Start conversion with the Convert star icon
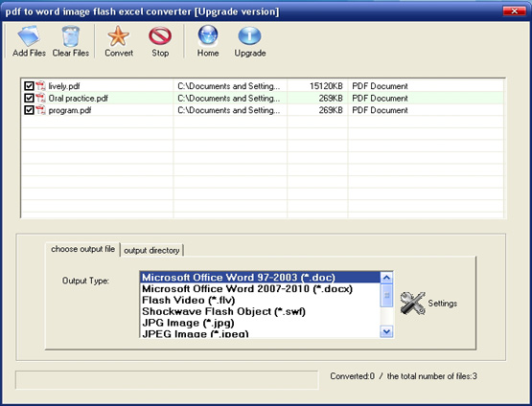Image resolution: width=532 pixels, height=406 pixels. tap(119, 36)
